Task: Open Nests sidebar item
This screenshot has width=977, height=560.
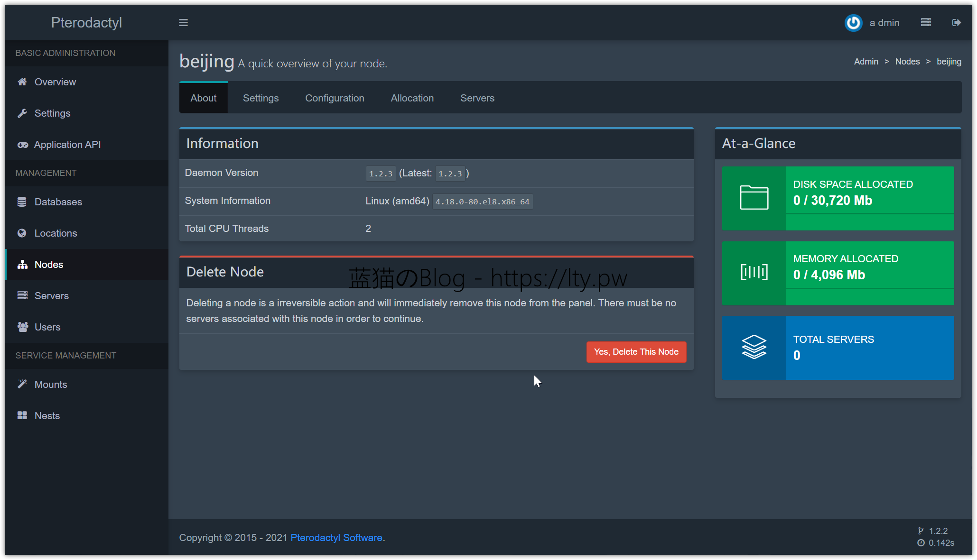Action: (47, 416)
